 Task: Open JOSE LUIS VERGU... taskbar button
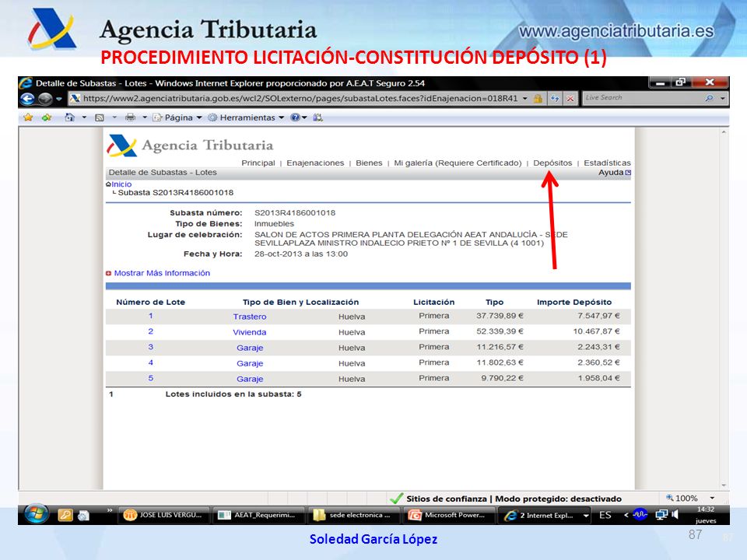click(x=163, y=515)
